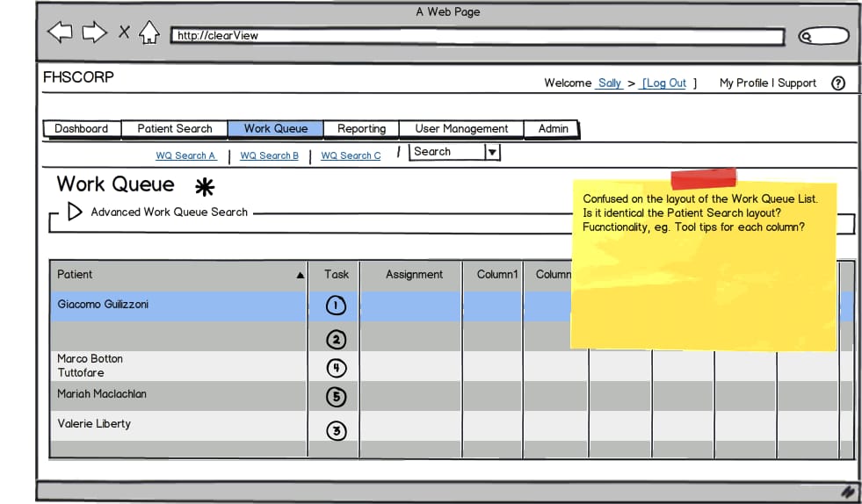Open WQ Search A link
Screen dimensions: 862x504
(x=185, y=155)
